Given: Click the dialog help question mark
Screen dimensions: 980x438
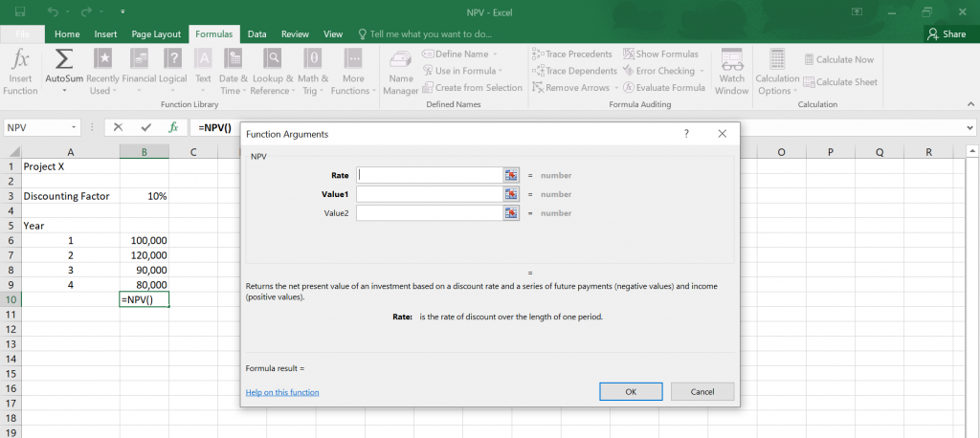Looking at the screenshot, I should tap(686, 134).
